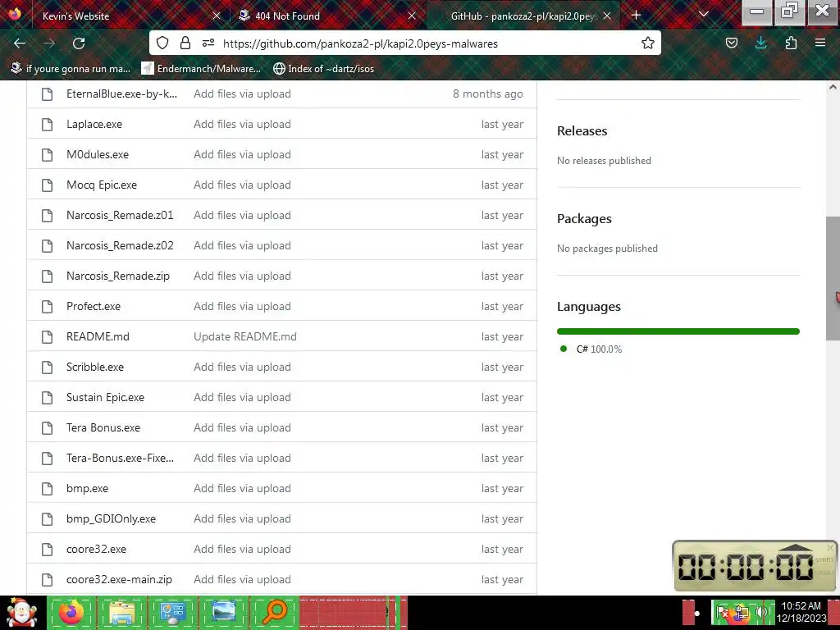Open 'Update README.md' commit message
The height and width of the screenshot is (630, 840).
pyautogui.click(x=245, y=336)
